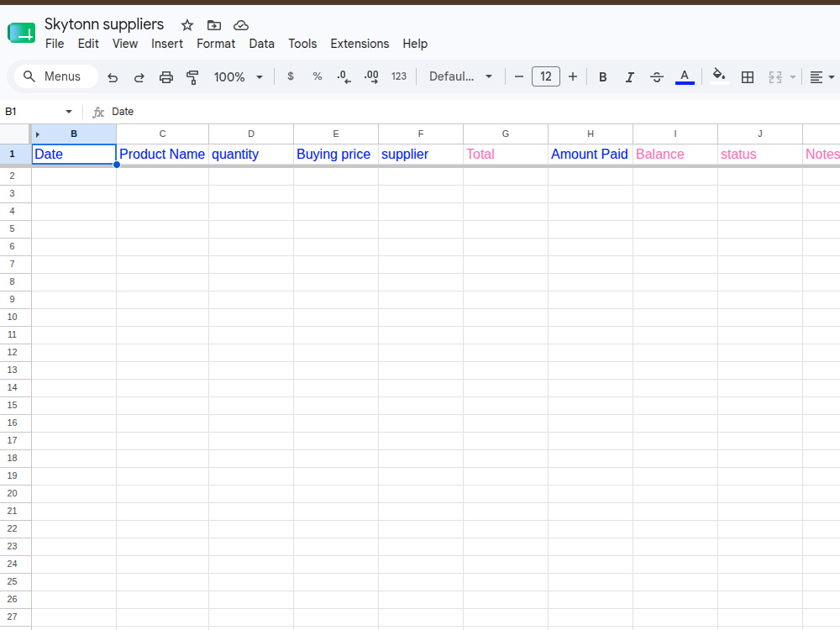The image size is (840, 630).
Task: Select column C header
Action: (162, 134)
